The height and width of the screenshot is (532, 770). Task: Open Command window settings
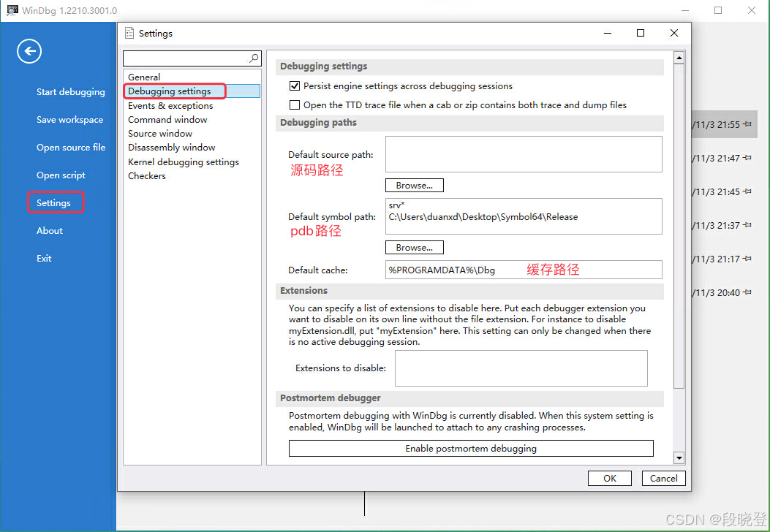[192, 119]
